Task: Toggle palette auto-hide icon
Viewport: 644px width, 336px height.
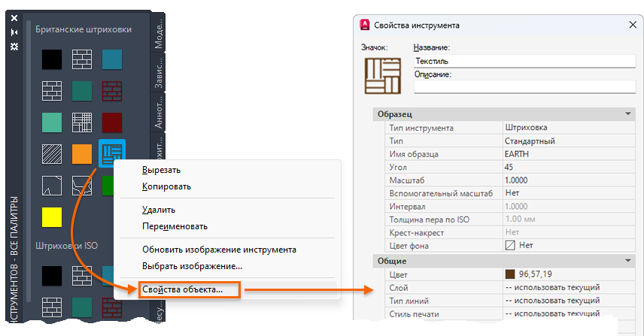Action: tap(14, 32)
